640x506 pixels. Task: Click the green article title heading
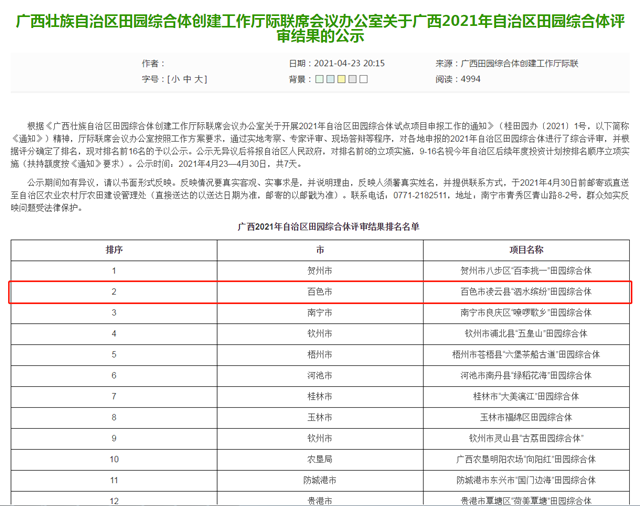[x=320, y=29]
